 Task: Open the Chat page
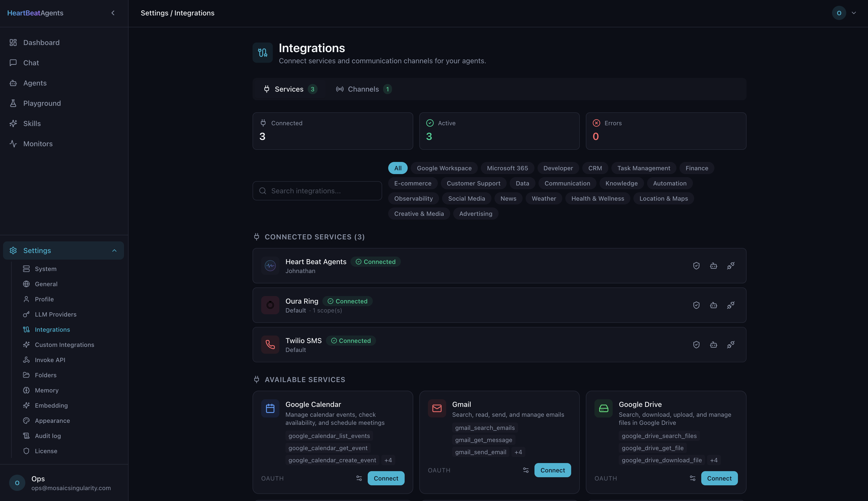click(64, 63)
